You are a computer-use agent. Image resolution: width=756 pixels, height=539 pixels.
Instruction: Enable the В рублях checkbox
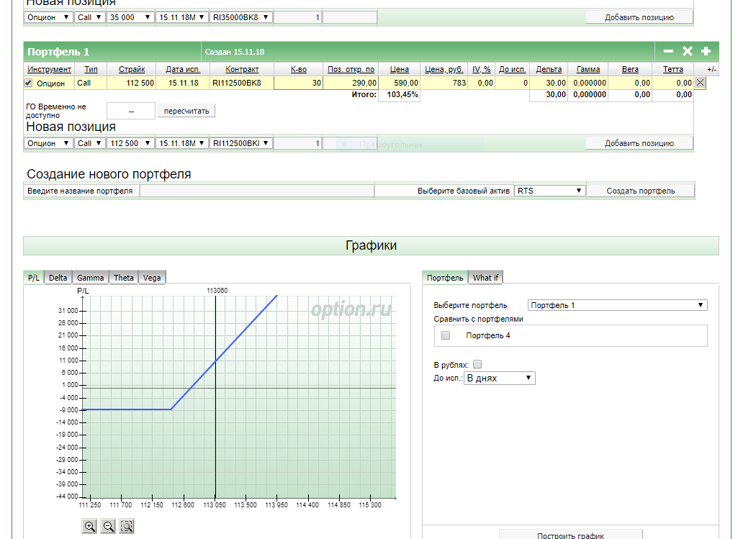477,365
